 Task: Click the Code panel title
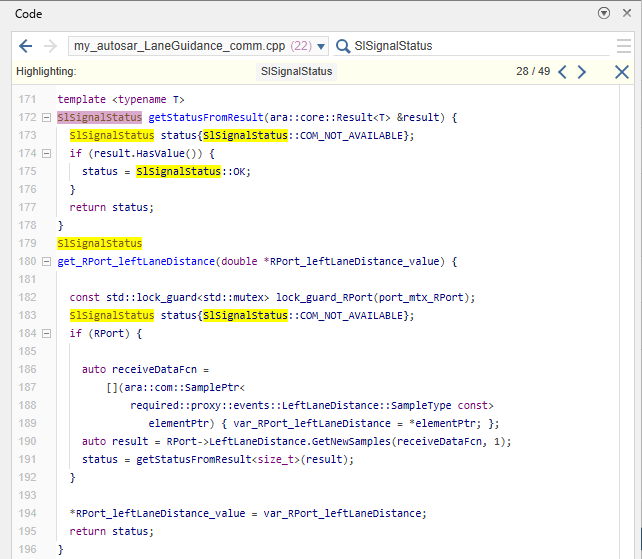28,14
